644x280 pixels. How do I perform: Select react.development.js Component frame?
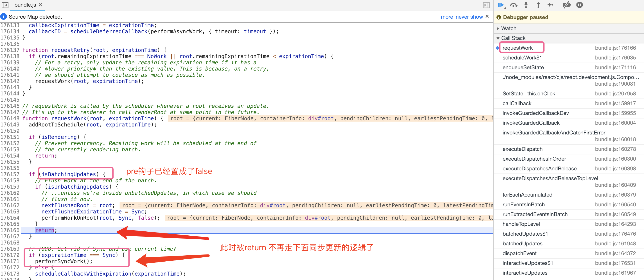[569, 80]
